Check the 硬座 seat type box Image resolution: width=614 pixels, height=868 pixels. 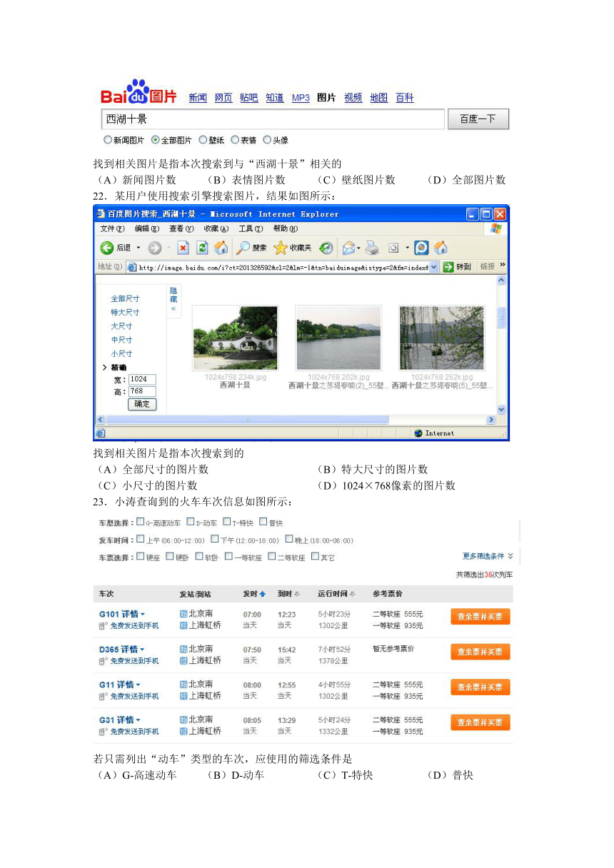tap(140, 556)
